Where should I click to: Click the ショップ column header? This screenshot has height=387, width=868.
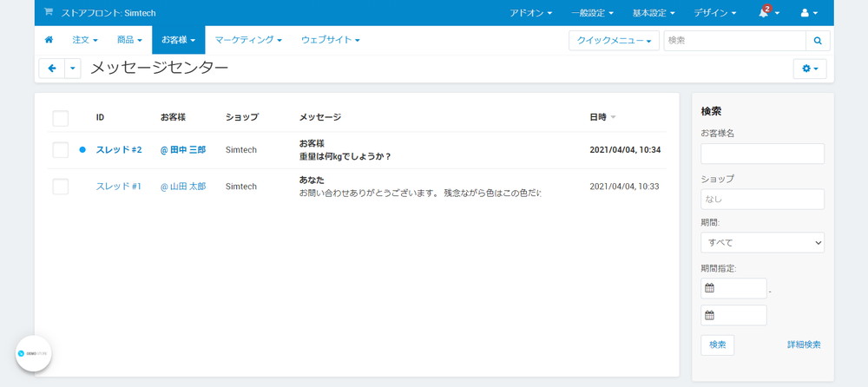pos(242,117)
